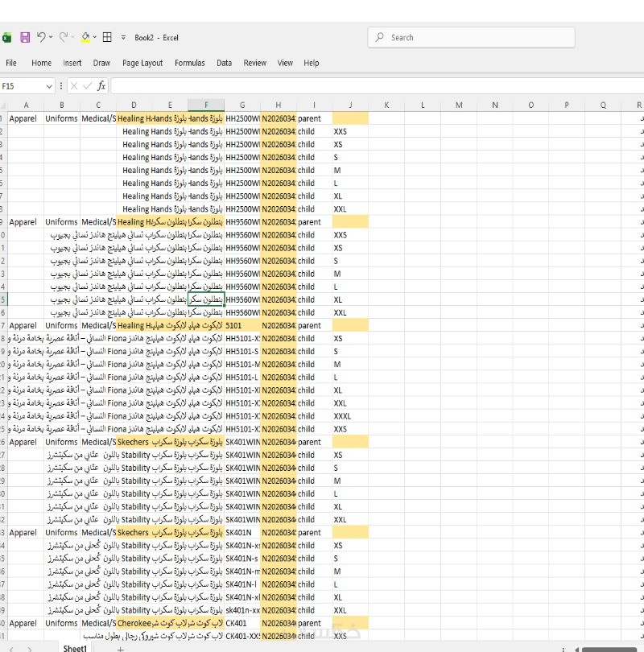This screenshot has width=644, height=652.
Task: Select column A header
Action: coord(26,105)
